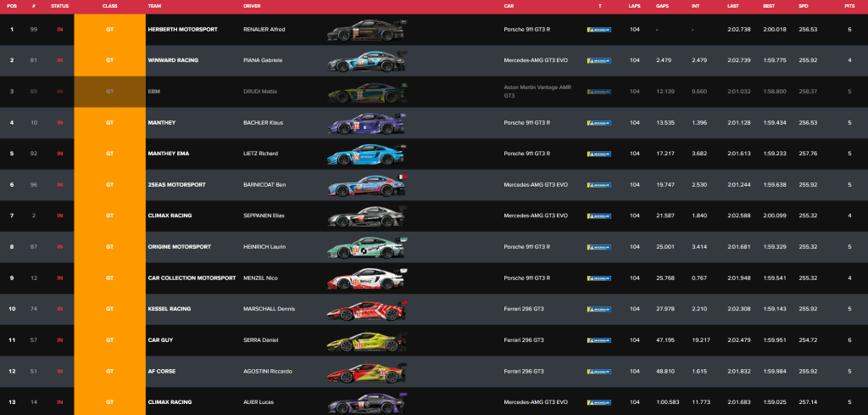Viewport: 868px width, 415px height.
Task: Click the orange GT class cell for Kessel Racing
Action: pos(109,309)
